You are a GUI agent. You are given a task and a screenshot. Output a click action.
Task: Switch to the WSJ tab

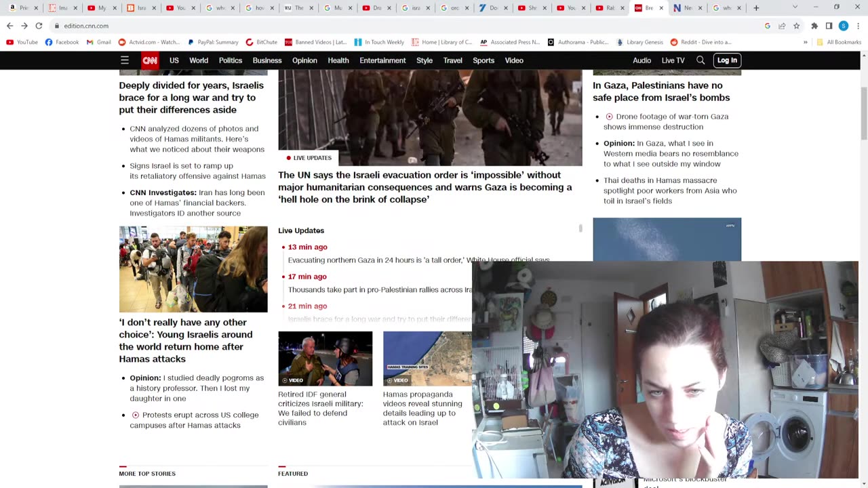tap(297, 8)
